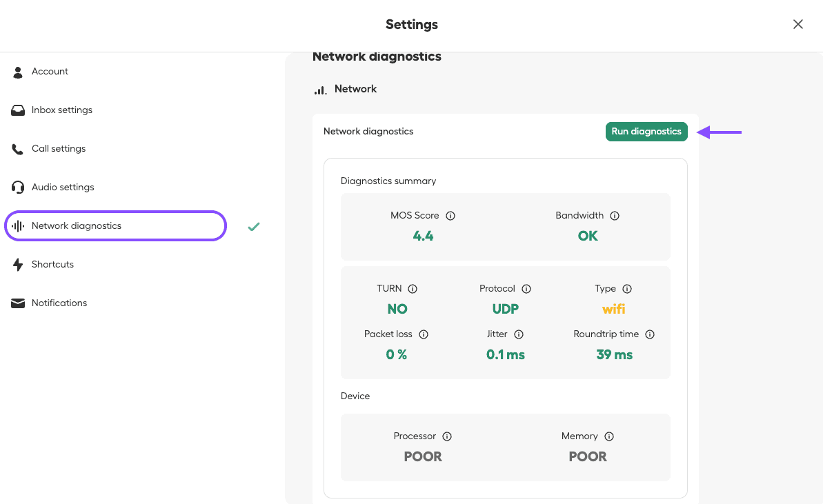Click the Roundtrip time info icon
This screenshot has height=504, width=823.
click(650, 334)
